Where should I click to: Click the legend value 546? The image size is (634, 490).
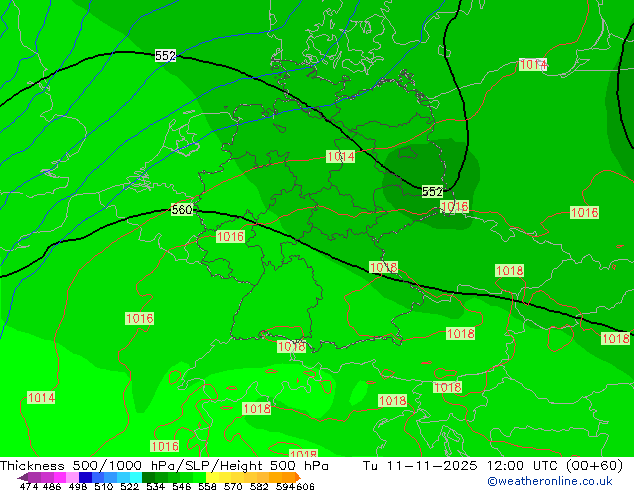tap(181, 486)
